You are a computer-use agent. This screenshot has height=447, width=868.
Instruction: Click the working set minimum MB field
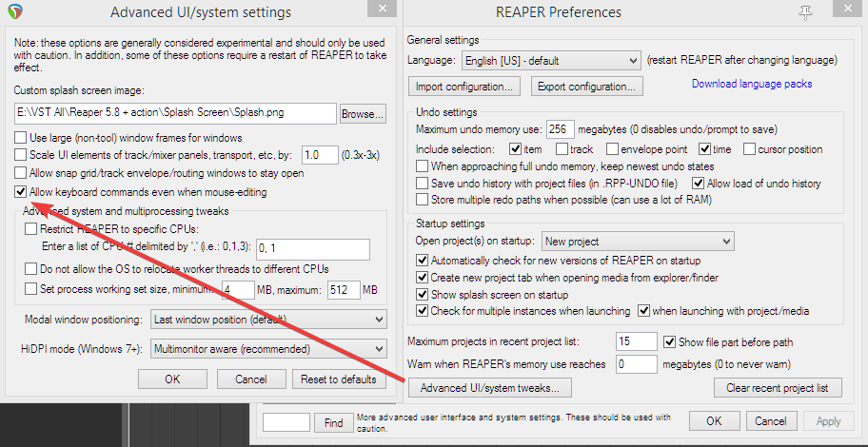[238, 289]
